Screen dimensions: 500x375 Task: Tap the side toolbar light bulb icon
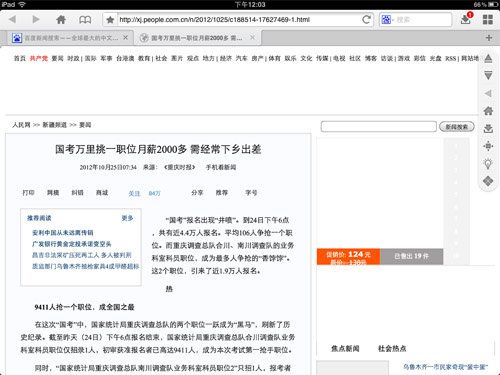tap(488, 163)
